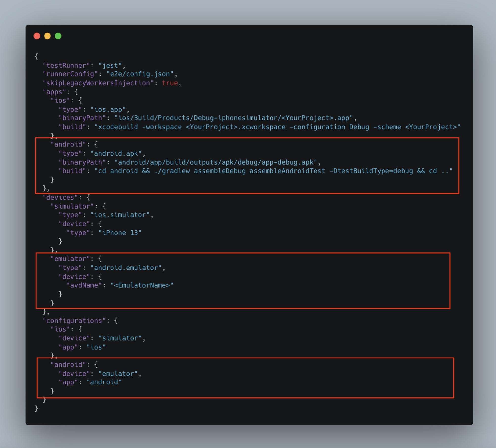Select the red true value
This screenshot has height=448, width=496.
pyautogui.click(x=170, y=83)
